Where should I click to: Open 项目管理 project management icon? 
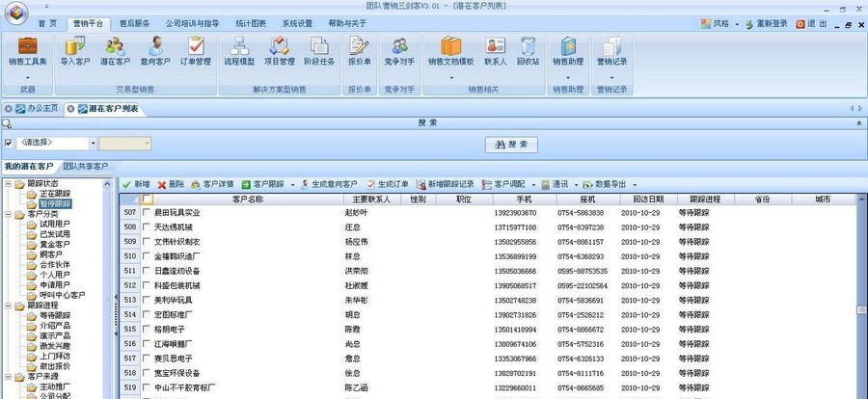[x=279, y=52]
